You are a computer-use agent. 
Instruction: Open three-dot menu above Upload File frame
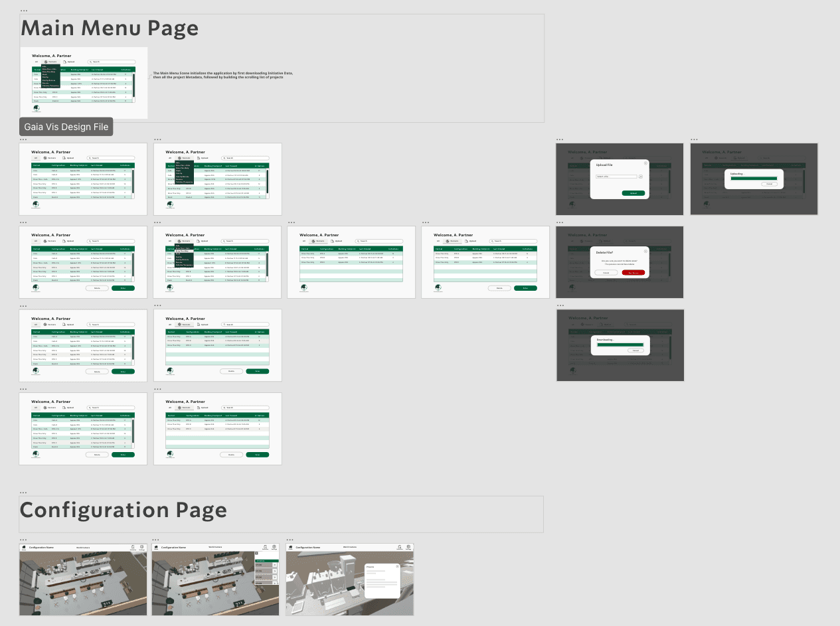(560, 139)
